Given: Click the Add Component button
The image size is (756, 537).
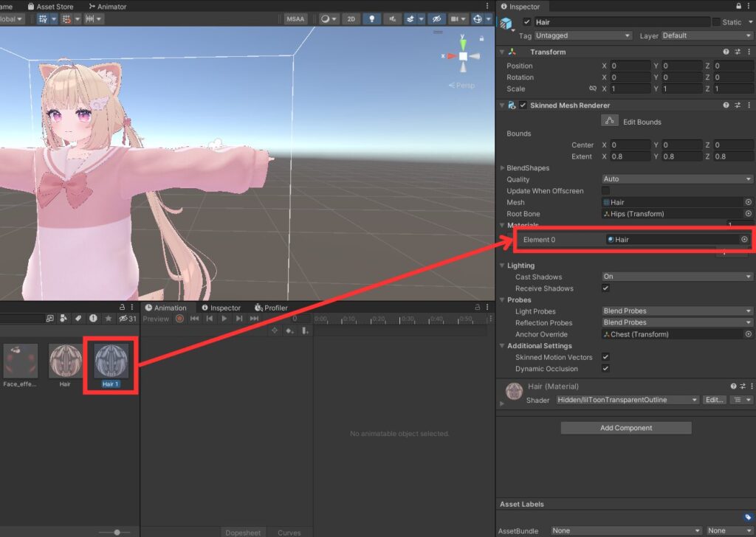Looking at the screenshot, I should 626,428.
